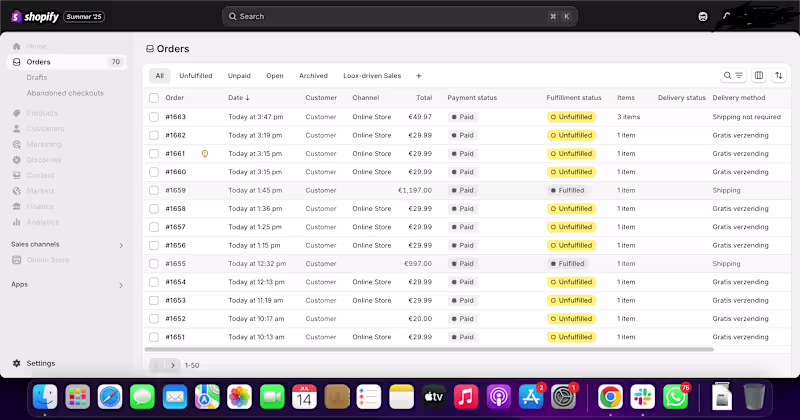The image size is (800, 420).
Task: Expand Apps chevron in sidebar
Action: [121, 285]
